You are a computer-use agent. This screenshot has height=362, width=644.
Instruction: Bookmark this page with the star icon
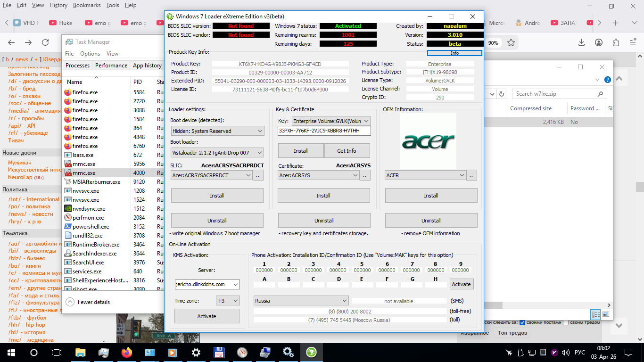pyautogui.click(x=511, y=42)
